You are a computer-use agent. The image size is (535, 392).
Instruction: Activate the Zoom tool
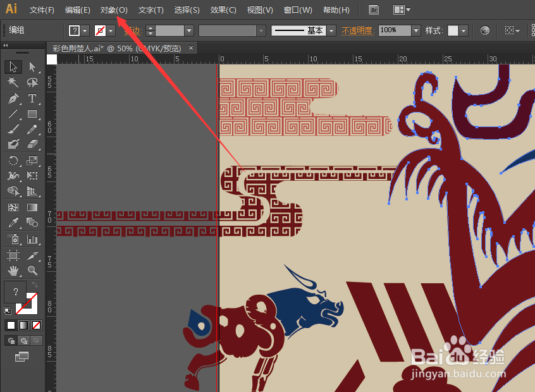click(x=32, y=271)
